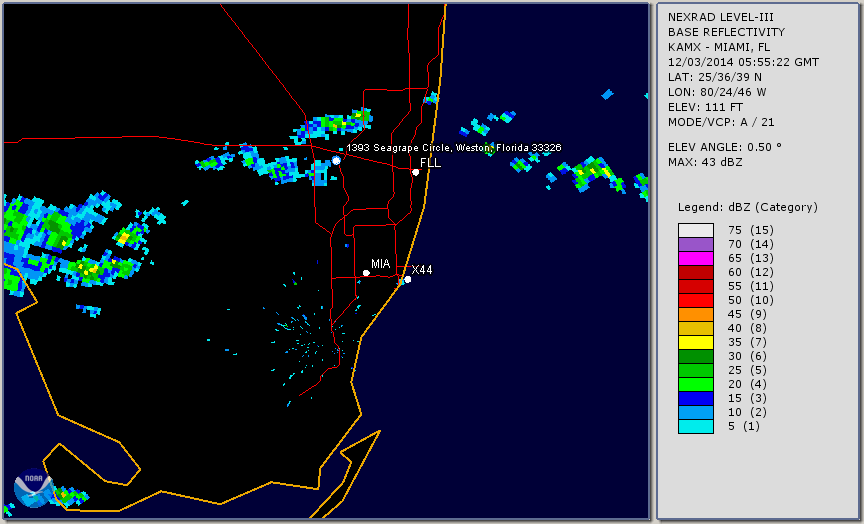Select the 55 dBZ red legend swatch
This screenshot has height=524, width=864.
pyautogui.click(x=696, y=287)
